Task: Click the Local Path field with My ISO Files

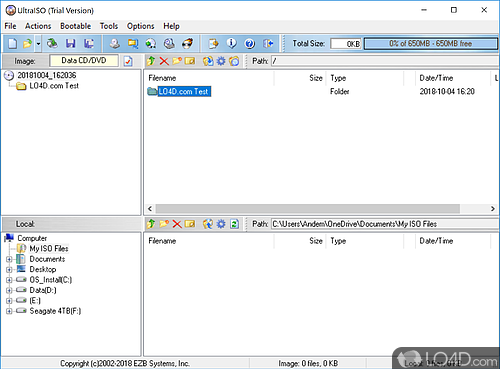Action: tap(385, 224)
